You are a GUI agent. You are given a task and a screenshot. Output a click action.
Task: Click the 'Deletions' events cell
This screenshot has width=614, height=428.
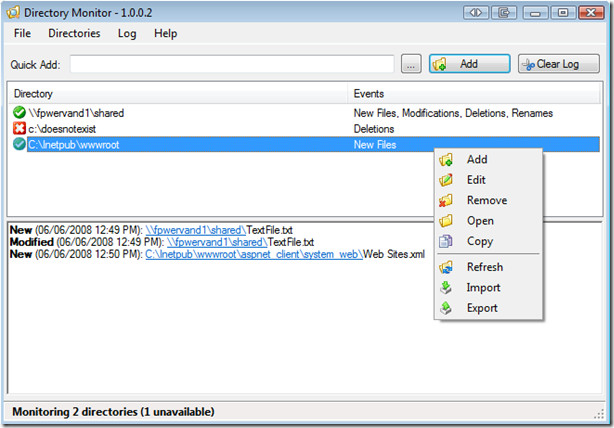374,129
